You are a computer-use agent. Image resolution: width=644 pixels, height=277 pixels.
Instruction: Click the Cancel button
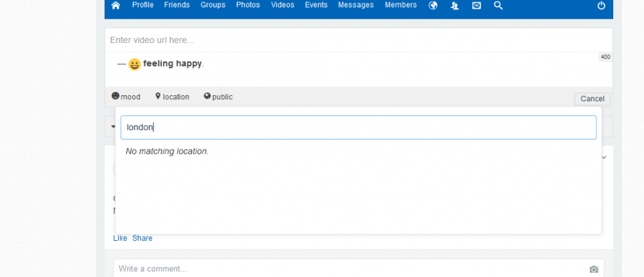coord(592,99)
